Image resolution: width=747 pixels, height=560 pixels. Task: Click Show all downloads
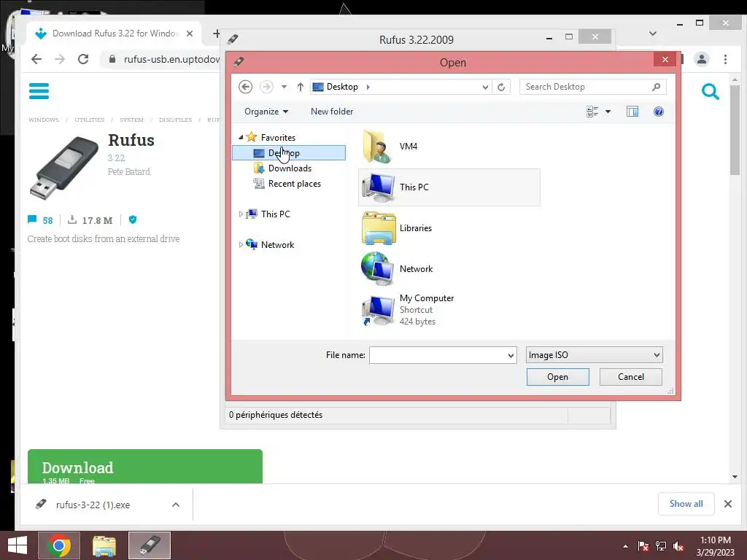pyautogui.click(x=686, y=504)
